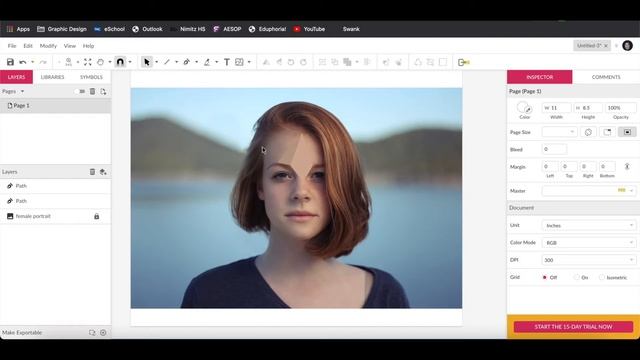Select the Pen tool

pos(187,62)
